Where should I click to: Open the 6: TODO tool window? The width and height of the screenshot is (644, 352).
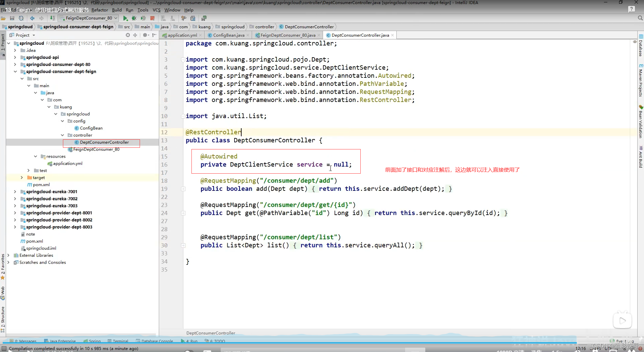point(215,341)
